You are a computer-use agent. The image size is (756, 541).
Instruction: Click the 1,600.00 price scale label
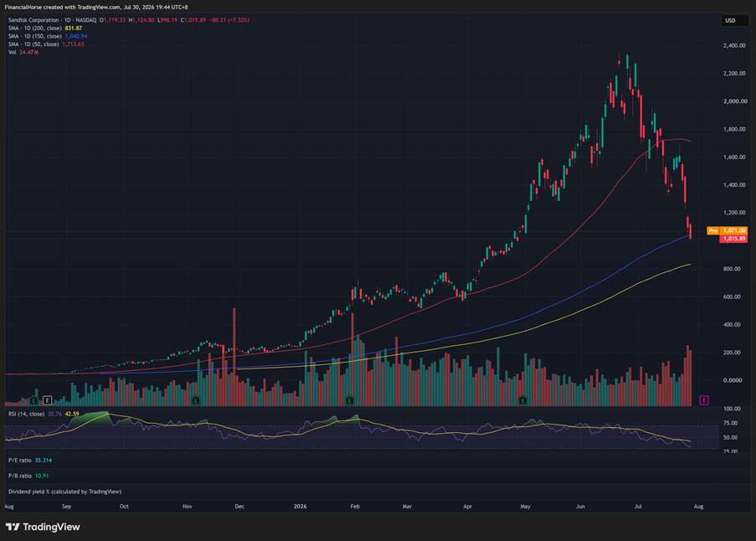(734, 157)
